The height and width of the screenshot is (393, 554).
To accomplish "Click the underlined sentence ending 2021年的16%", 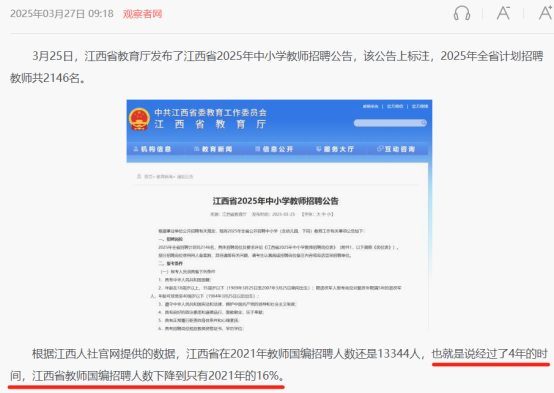I will click(147, 376).
